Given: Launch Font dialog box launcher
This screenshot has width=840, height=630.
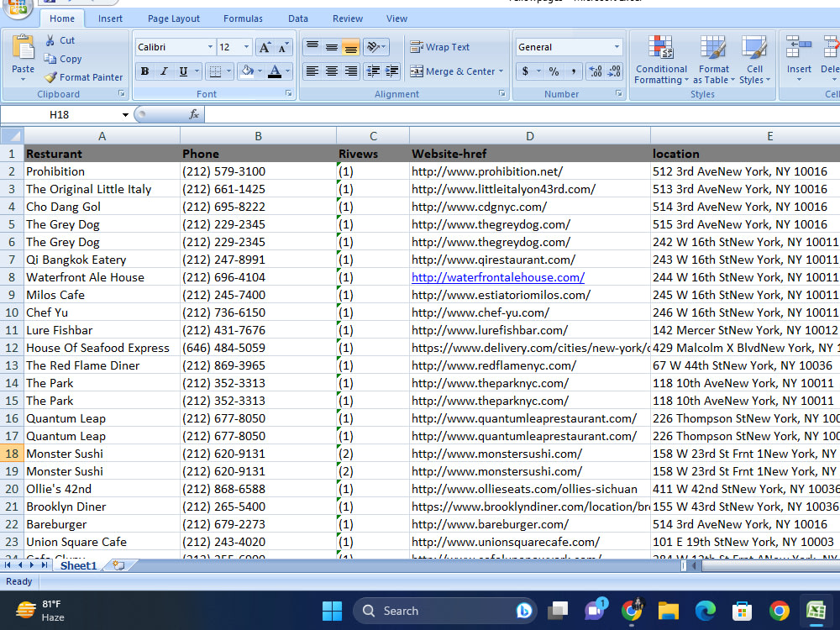Looking at the screenshot, I should pyautogui.click(x=288, y=93).
